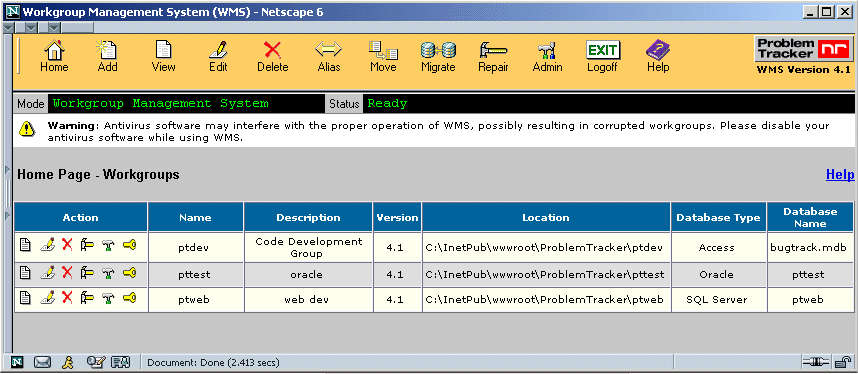Screen dimensions: 858x374
Task: Repair the ptweb workgroup hammer icon
Action: click(87, 298)
